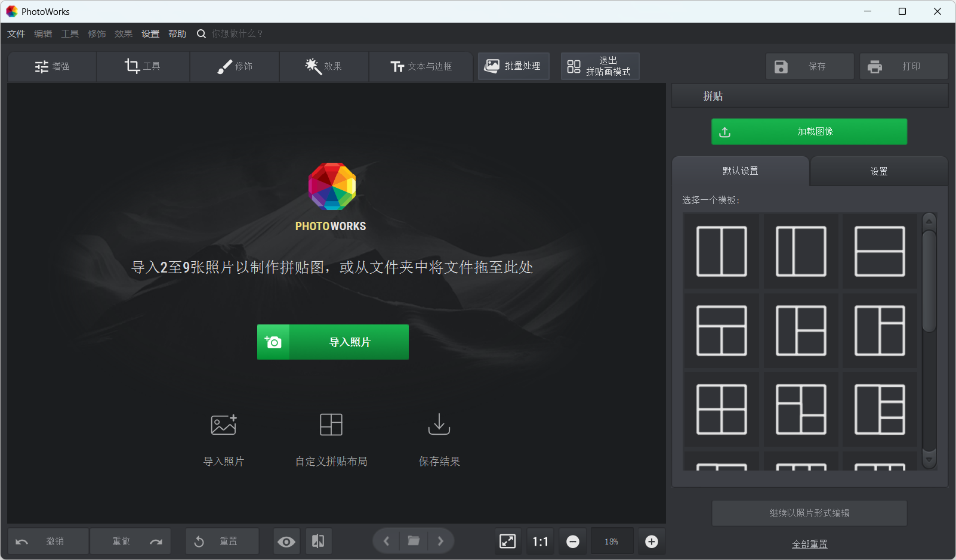
Task: Switch to the 默认设置 tab
Action: coord(741,171)
